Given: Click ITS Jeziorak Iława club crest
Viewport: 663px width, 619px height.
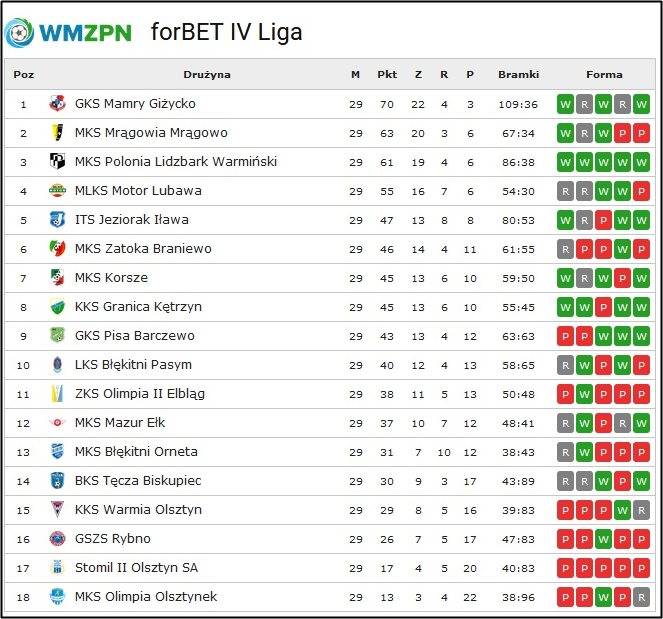Looking at the screenshot, I should click(57, 219).
